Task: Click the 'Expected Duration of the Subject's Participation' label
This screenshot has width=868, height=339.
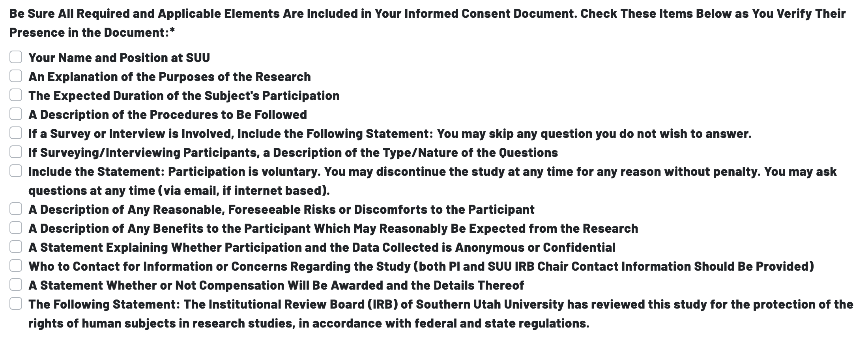Action: [184, 96]
